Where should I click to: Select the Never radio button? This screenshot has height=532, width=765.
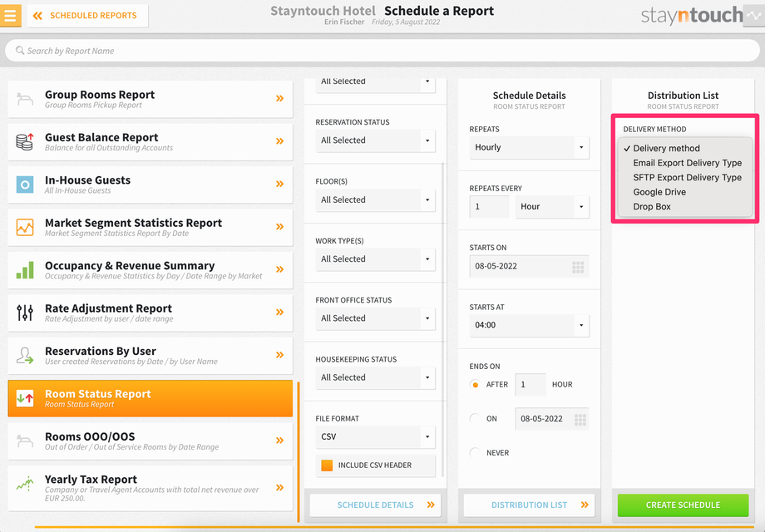tap(475, 453)
